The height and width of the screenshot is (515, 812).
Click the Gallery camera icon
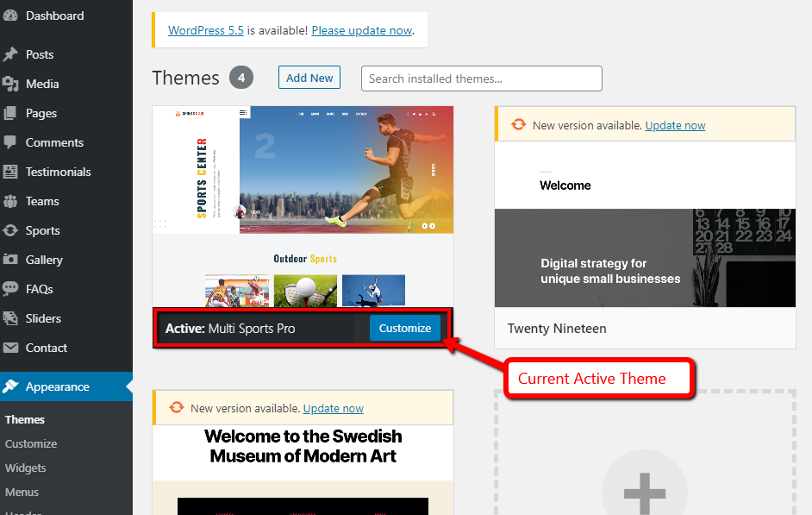tap(10, 260)
